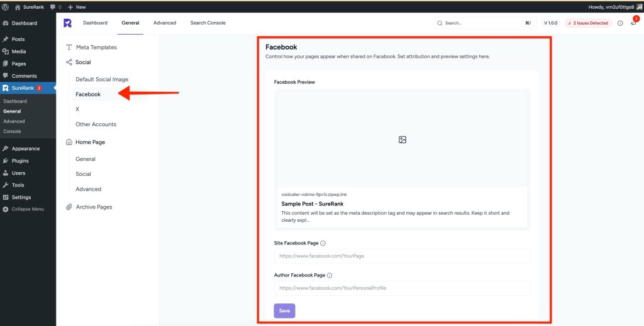Open Advanced under Home Page
The image size is (644, 326).
pos(88,189)
